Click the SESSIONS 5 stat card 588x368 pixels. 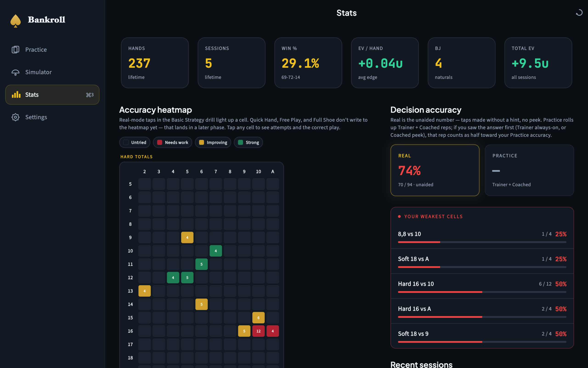point(231,63)
